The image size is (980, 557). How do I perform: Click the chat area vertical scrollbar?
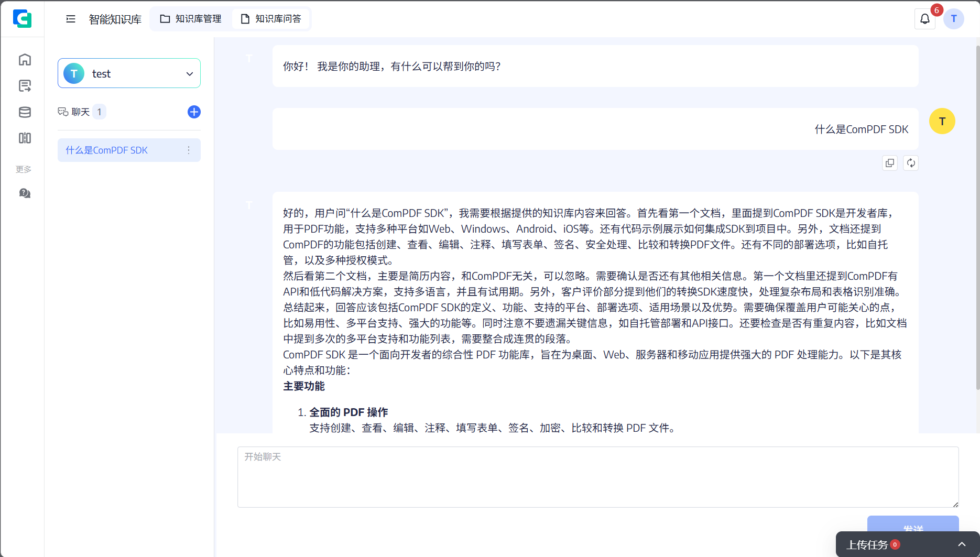[977, 217]
